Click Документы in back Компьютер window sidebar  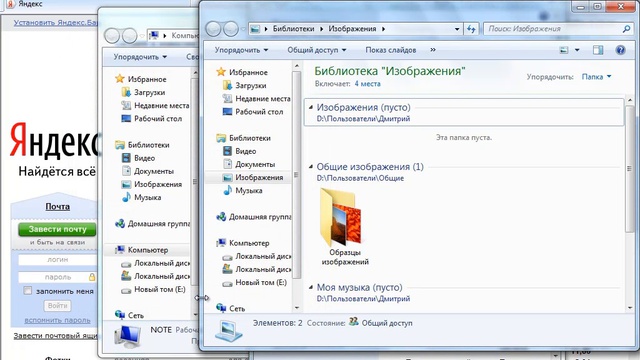coord(148,171)
